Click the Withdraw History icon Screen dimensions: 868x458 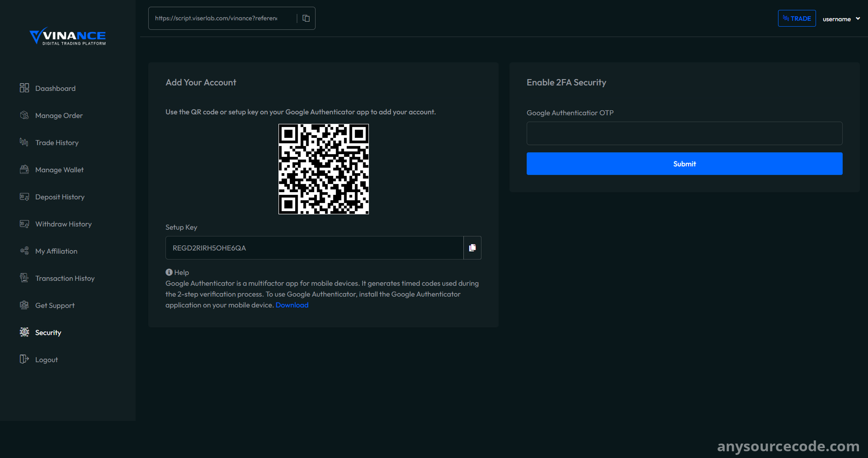click(x=24, y=224)
